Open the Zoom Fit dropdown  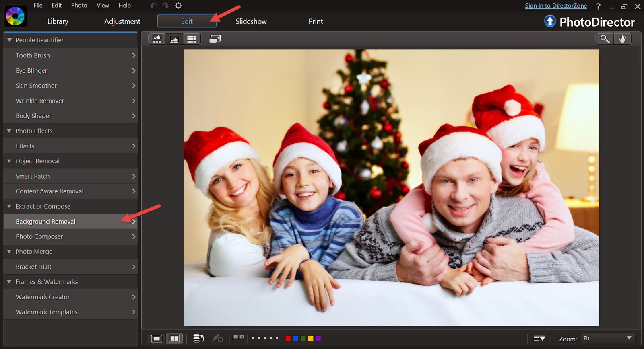[x=607, y=339]
